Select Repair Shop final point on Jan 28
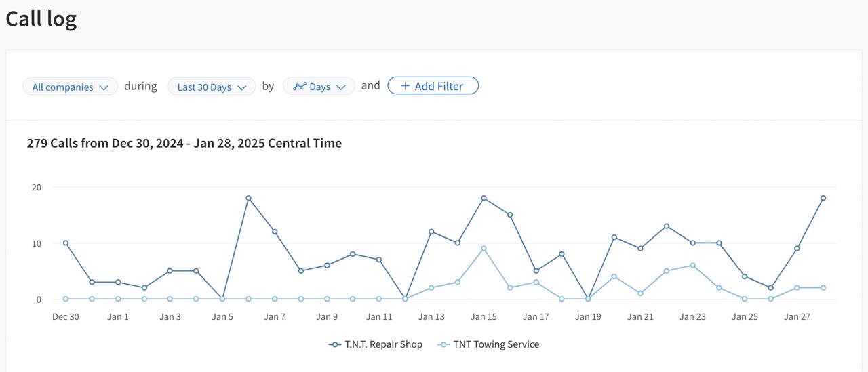This screenshot has width=868, height=372. click(x=823, y=198)
